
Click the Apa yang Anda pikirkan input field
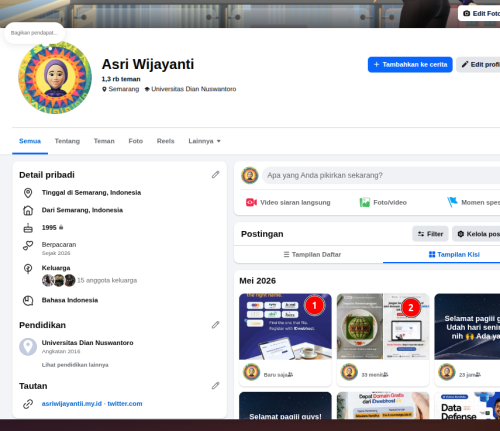381,175
